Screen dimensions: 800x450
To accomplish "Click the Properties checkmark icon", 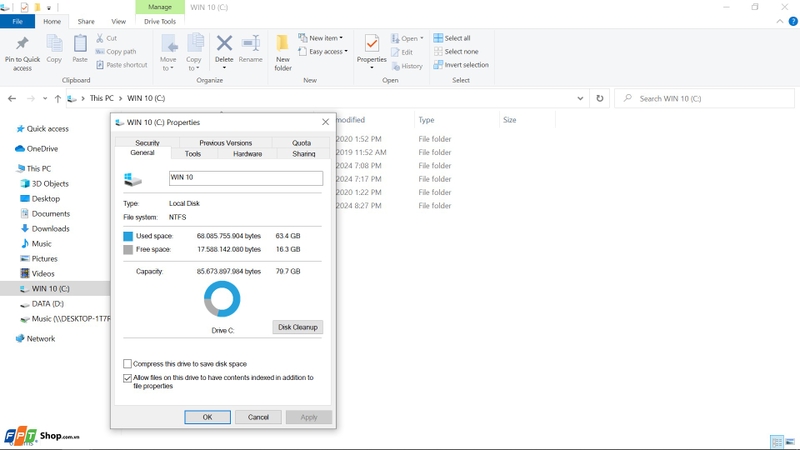I will [372, 44].
